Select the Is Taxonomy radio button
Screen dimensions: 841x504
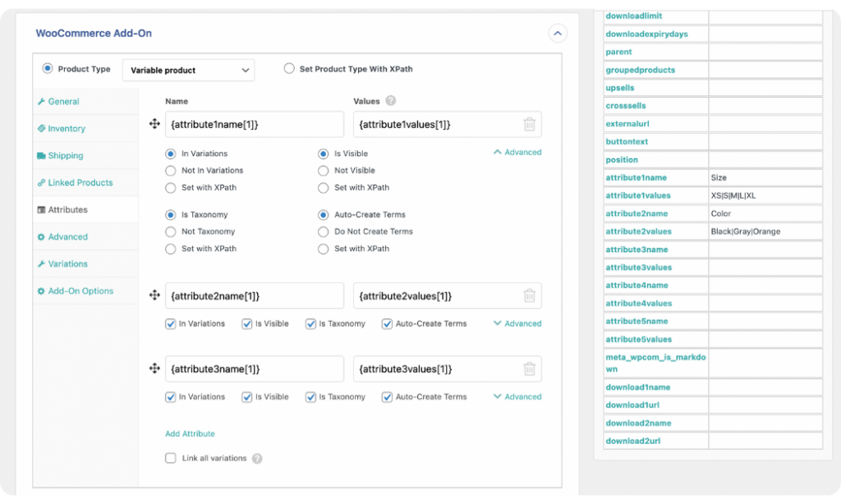point(171,215)
